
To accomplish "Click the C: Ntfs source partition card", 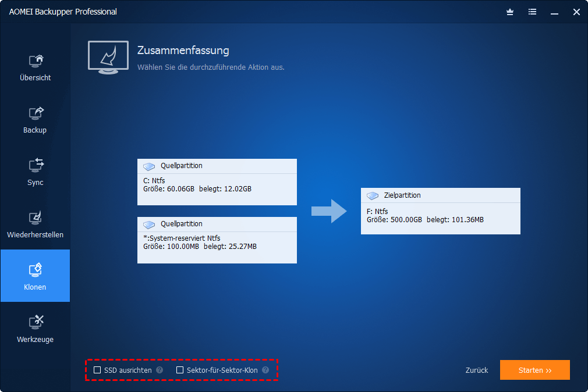I will tap(217, 182).
